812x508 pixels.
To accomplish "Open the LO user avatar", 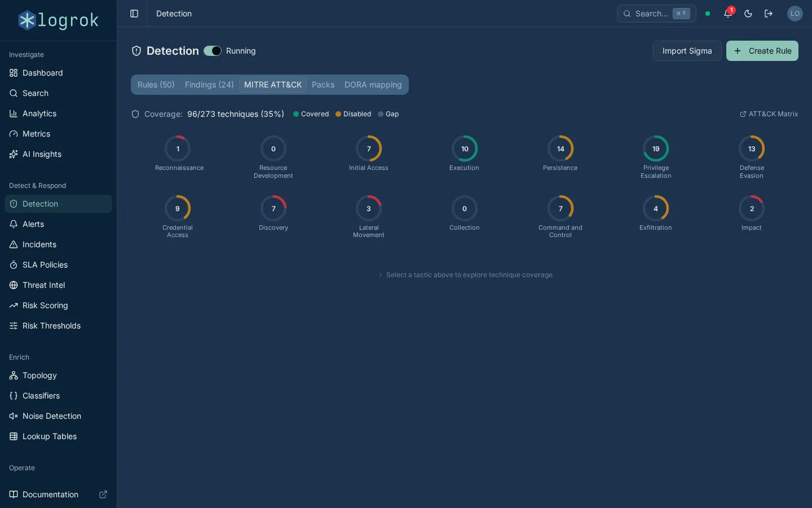I will point(795,14).
